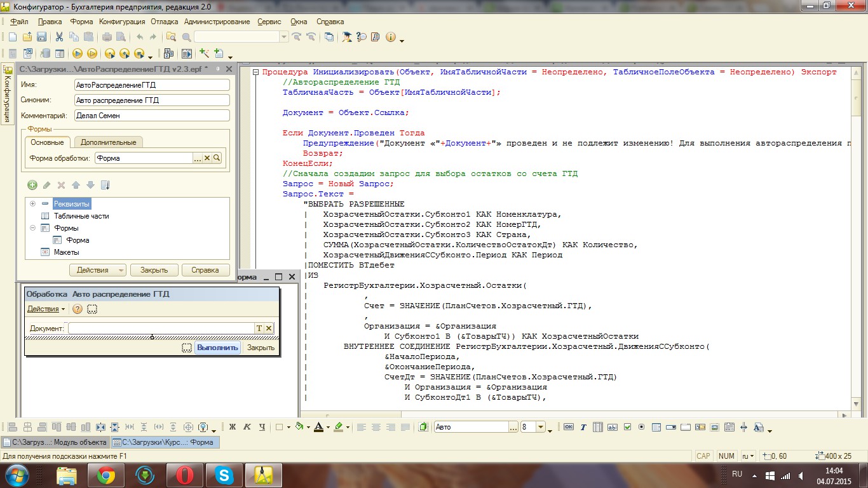
Task: Open the Конфигурация menu
Action: coord(122,22)
